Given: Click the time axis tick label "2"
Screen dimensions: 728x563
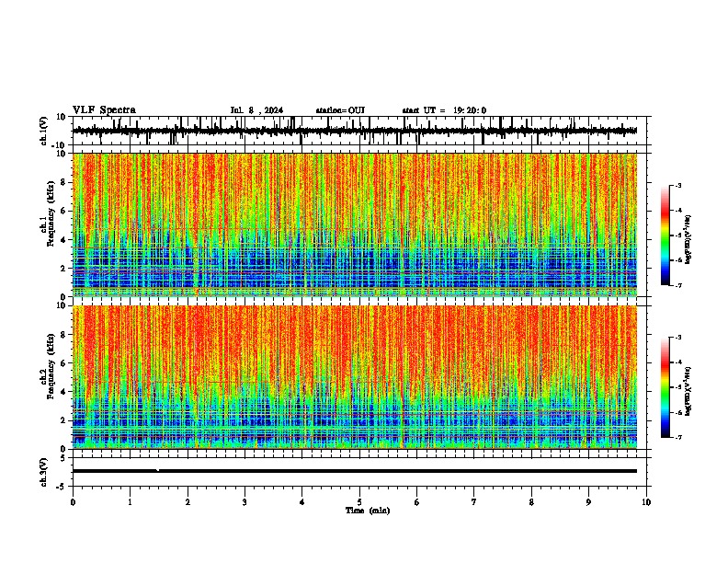Looking at the screenshot, I should click(x=188, y=502).
